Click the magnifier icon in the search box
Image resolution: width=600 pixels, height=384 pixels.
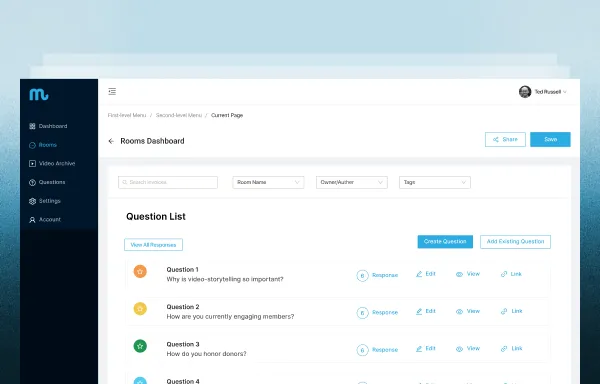coord(125,182)
